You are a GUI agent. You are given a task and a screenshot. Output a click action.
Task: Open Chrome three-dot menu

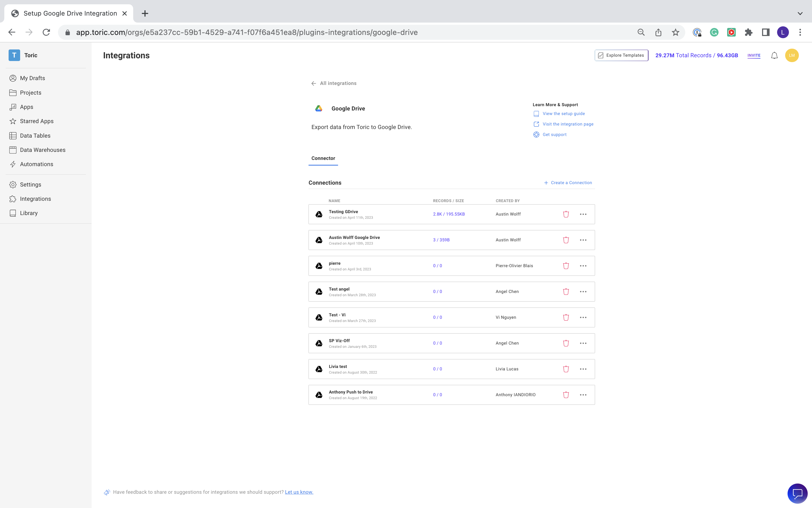pos(800,32)
